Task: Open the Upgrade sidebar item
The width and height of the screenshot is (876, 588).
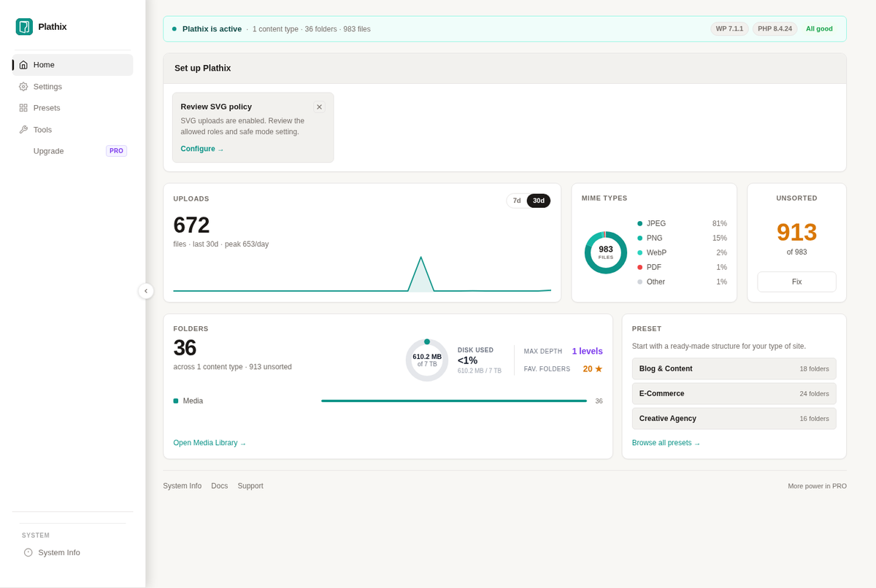Action: (x=73, y=151)
